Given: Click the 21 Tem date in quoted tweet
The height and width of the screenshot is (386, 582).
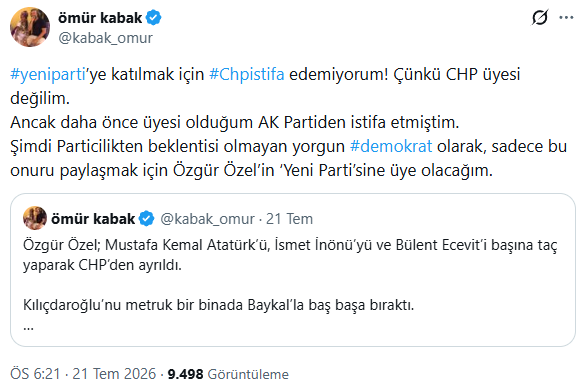Looking at the screenshot, I should (x=290, y=219).
